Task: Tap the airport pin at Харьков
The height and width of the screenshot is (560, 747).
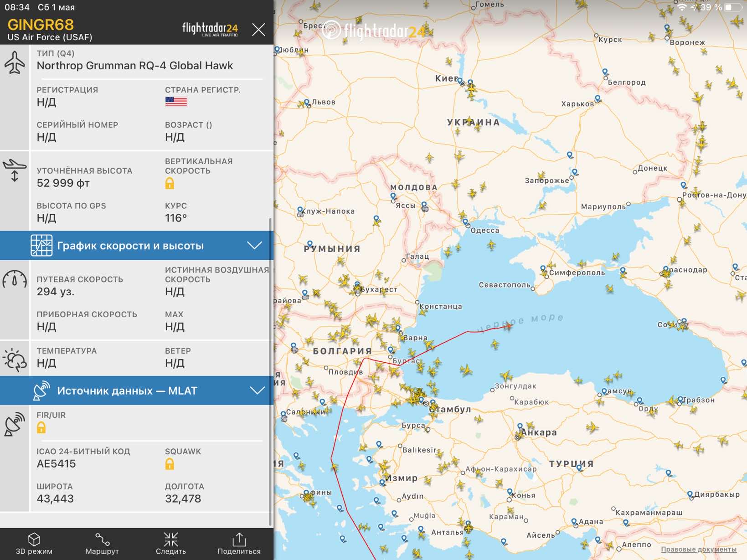Action: tap(598, 99)
